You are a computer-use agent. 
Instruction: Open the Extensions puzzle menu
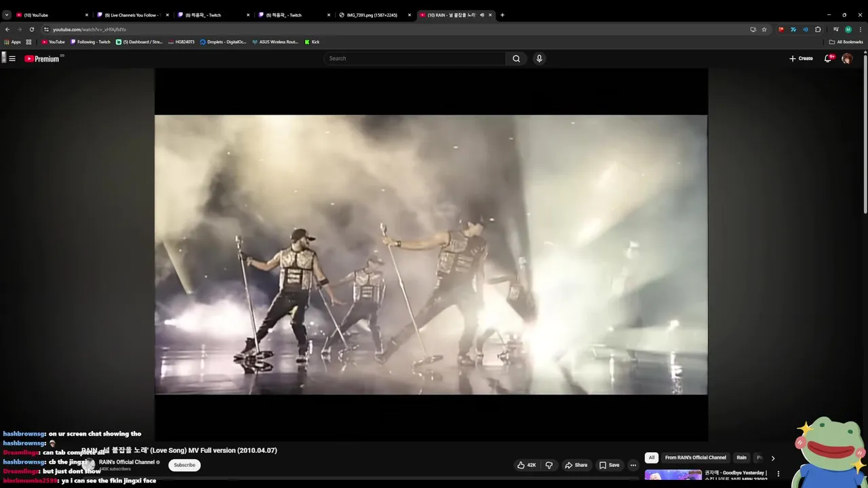coord(818,29)
